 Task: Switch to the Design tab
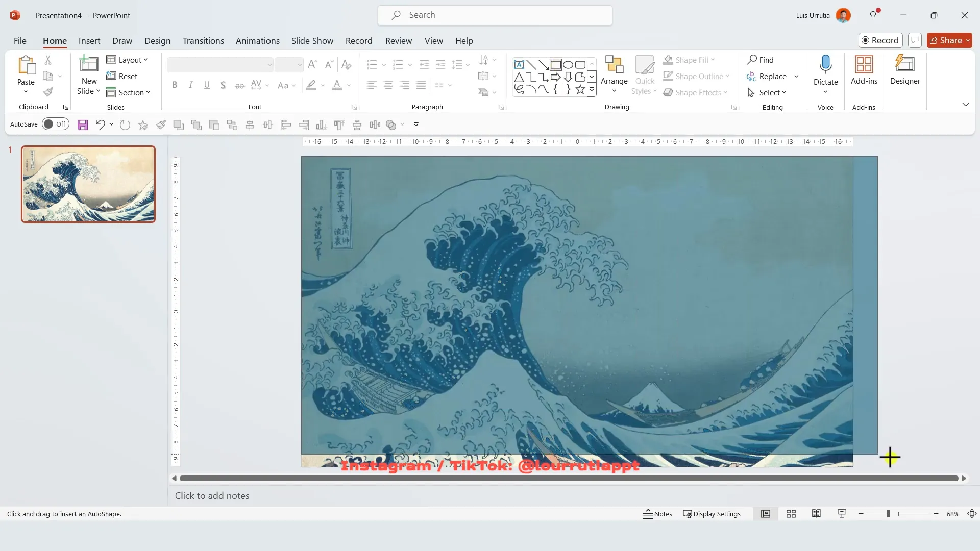pyautogui.click(x=157, y=41)
